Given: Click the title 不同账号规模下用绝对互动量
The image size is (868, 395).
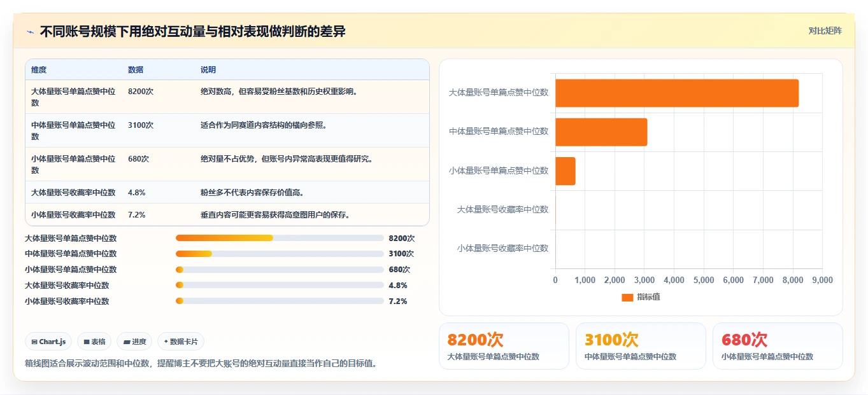Looking at the screenshot, I should coord(193,31).
